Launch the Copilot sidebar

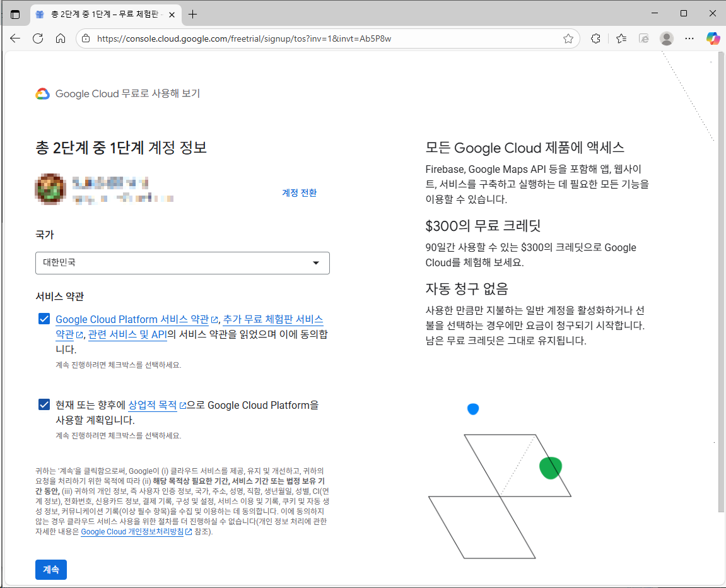pyautogui.click(x=713, y=38)
